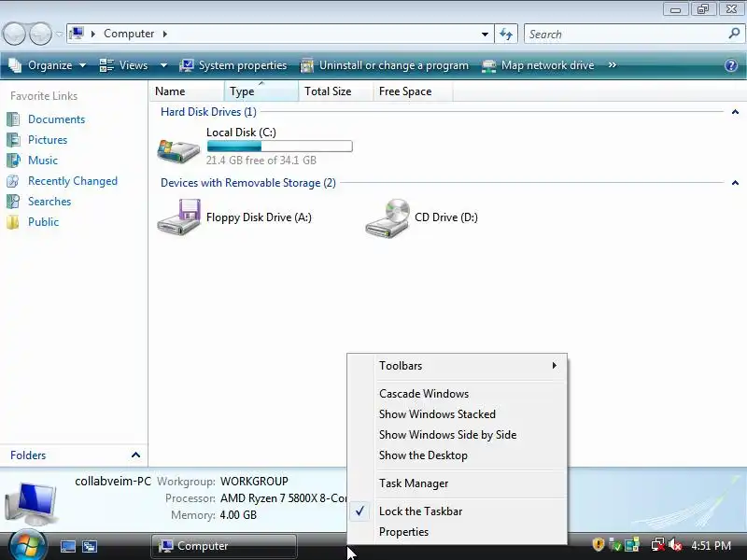
Task: Click the Pictures favorite link text
Action: click(x=48, y=139)
